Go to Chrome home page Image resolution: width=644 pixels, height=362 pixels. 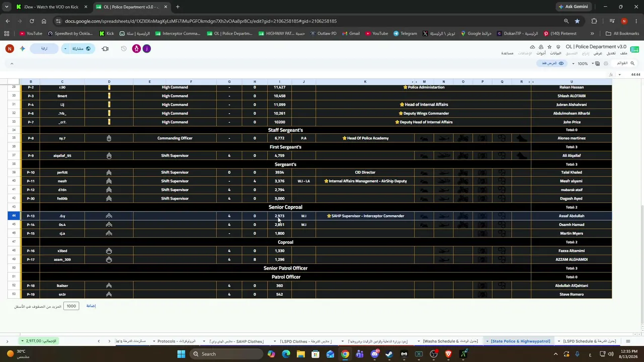(44, 21)
